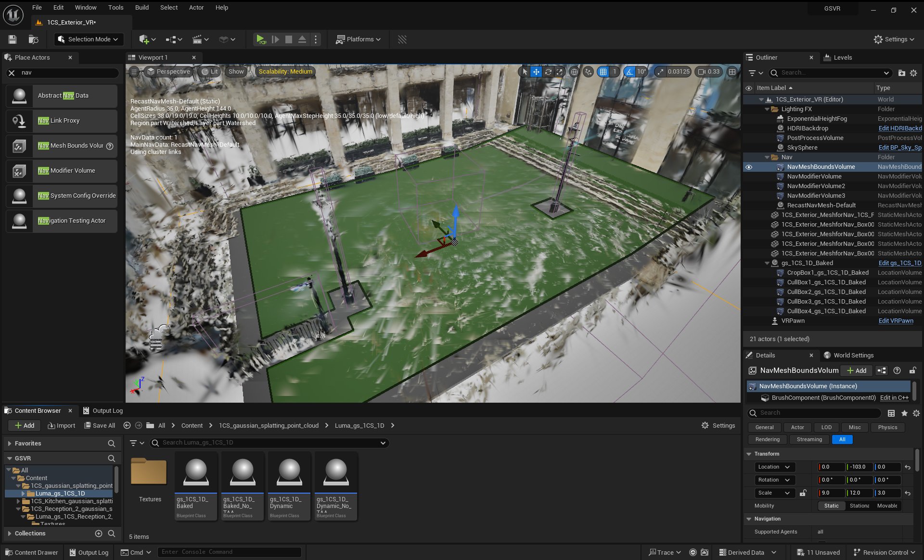Activate the rotate gizmo tool
This screenshot has width=924, height=560.
point(548,72)
